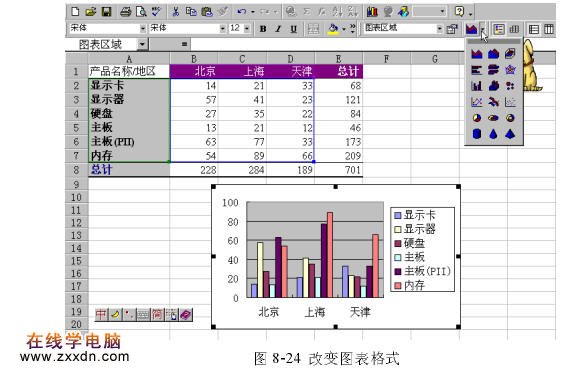Open the Zoom percentage dropdown

(x=443, y=11)
